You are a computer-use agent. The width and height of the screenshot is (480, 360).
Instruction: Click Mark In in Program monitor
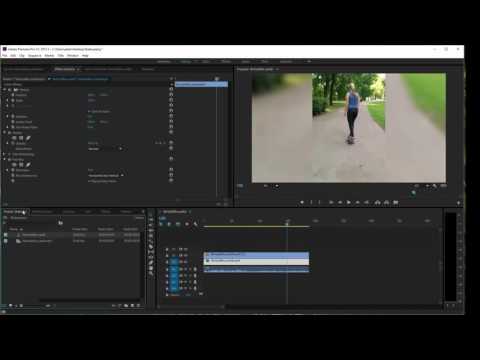tap(311, 202)
